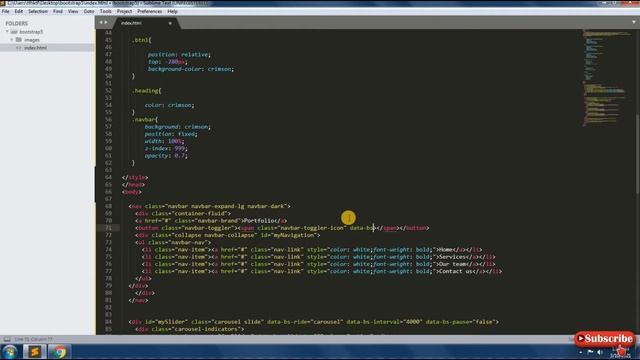Open the Help menu

pos(172,11)
